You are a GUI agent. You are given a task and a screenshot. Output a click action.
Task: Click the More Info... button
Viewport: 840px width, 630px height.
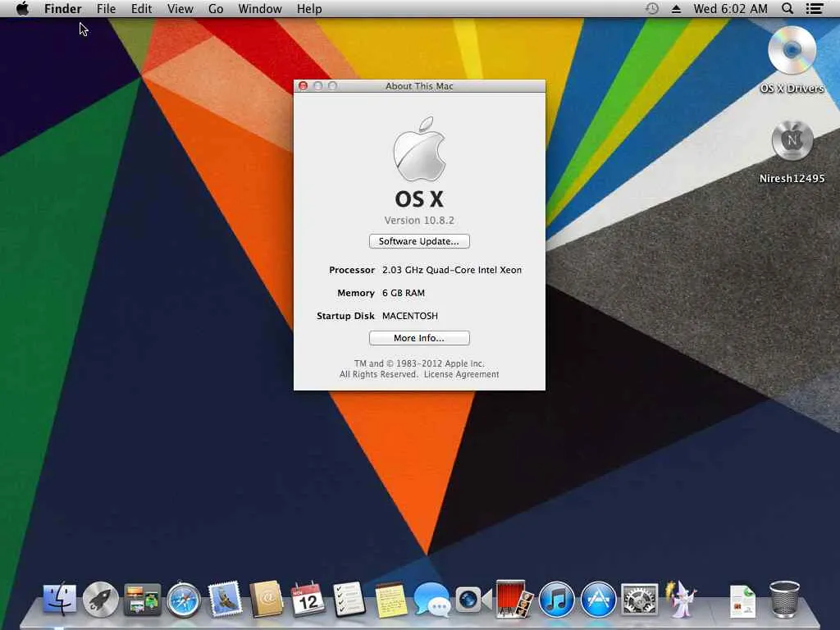coord(419,338)
